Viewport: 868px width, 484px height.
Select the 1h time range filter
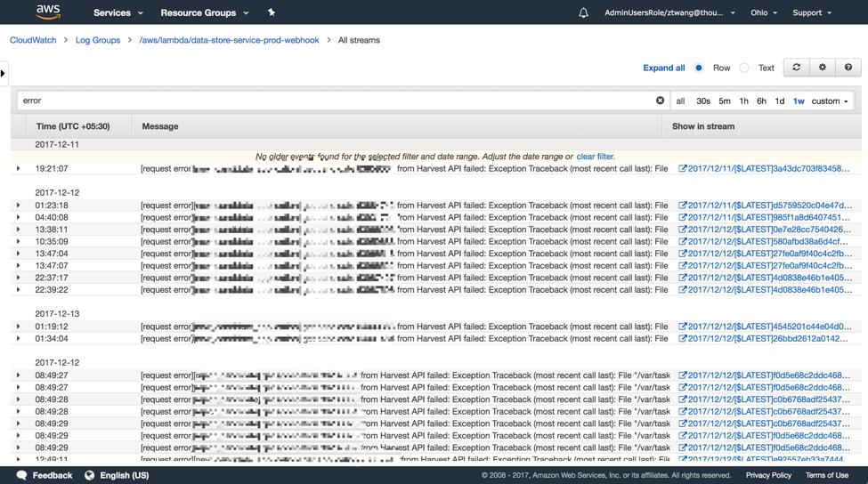point(743,101)
